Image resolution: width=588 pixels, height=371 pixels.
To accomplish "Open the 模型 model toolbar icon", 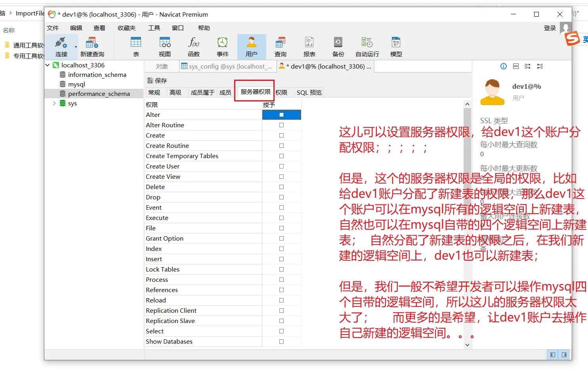I will click(396, 43).
